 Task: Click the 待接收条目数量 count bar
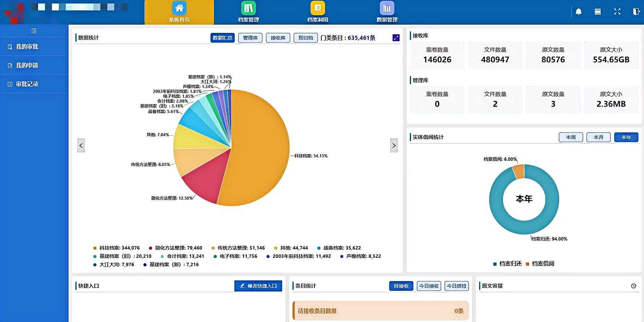380,311
